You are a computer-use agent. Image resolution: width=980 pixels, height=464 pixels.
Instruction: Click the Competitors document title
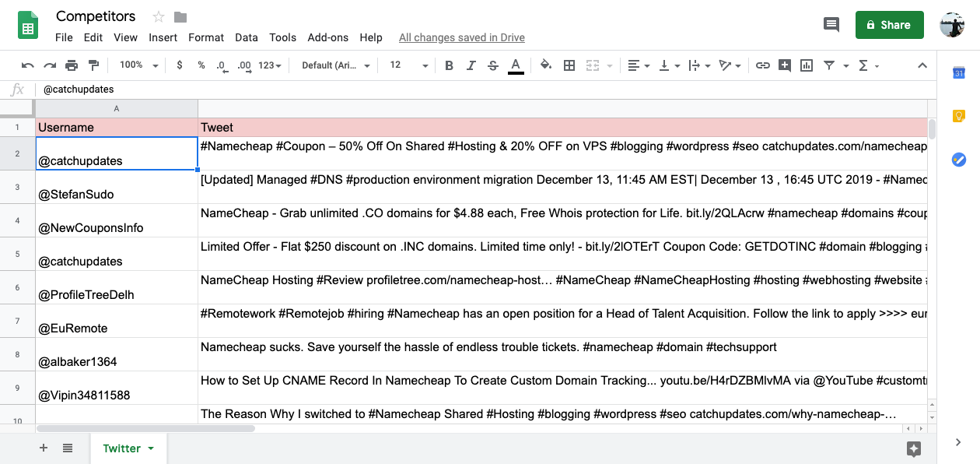(x=96, y=16)
